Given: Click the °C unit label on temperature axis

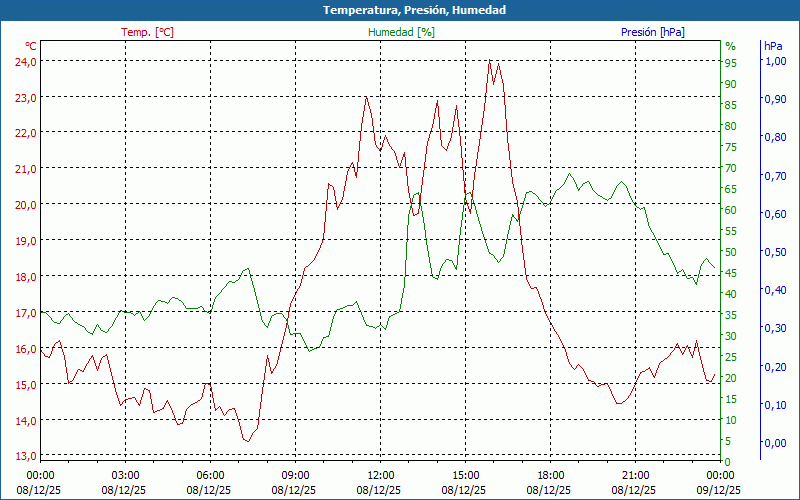Looking at the screenshot, I should 30,46.
